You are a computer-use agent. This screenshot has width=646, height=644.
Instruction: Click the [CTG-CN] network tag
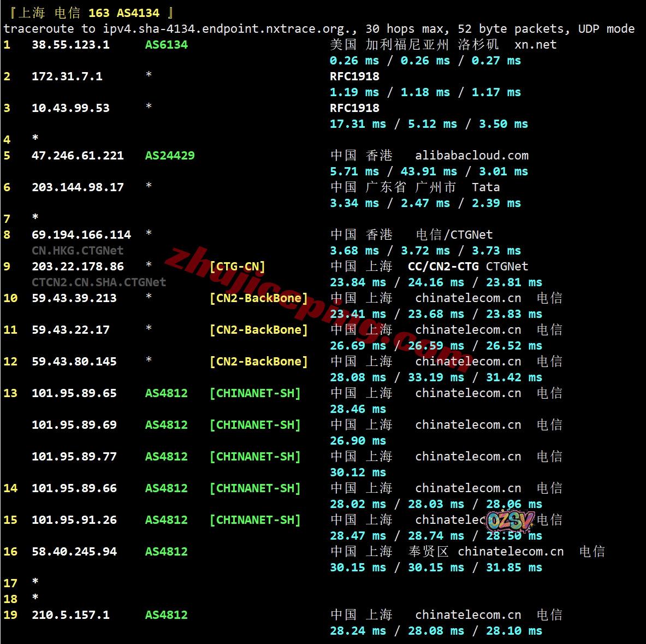coord(237,267)
